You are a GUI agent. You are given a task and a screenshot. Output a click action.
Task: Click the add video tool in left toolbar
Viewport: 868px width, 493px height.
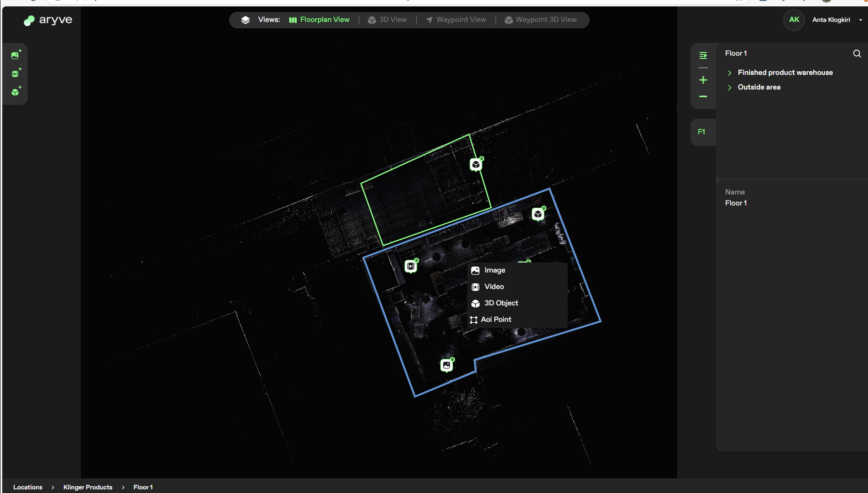click(16, 73)
